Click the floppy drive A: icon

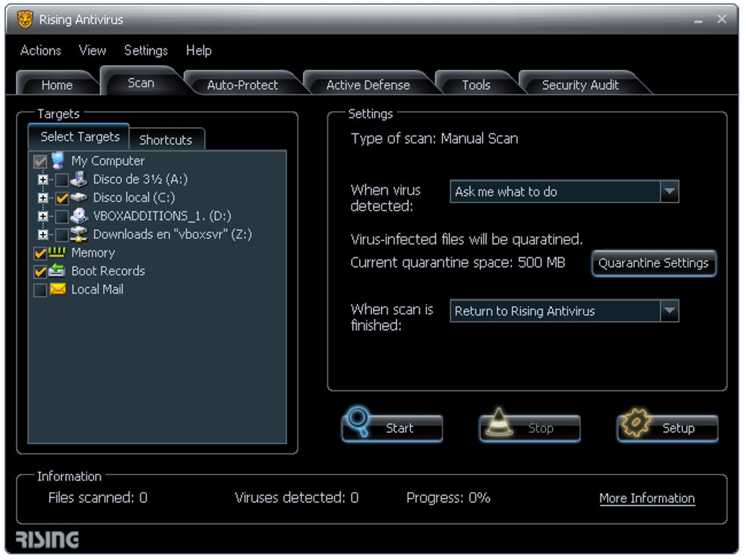78,179
